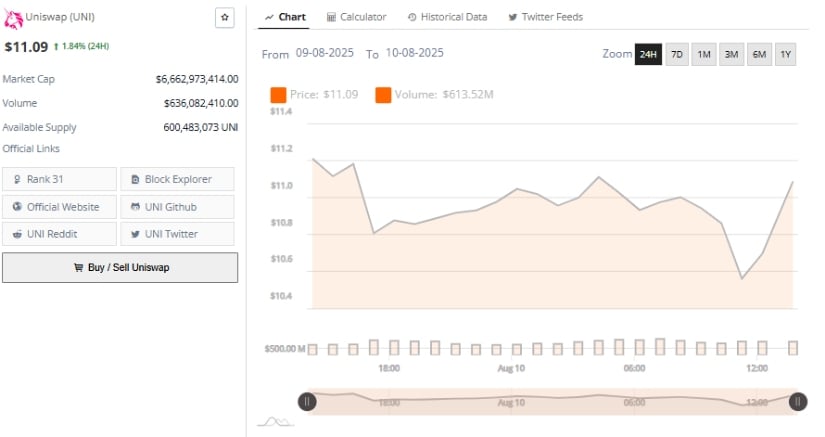Click the Uniswap unicorn logo
This screenshot has height=437, width=825.
pyautogui.click(x=13, y=19)
